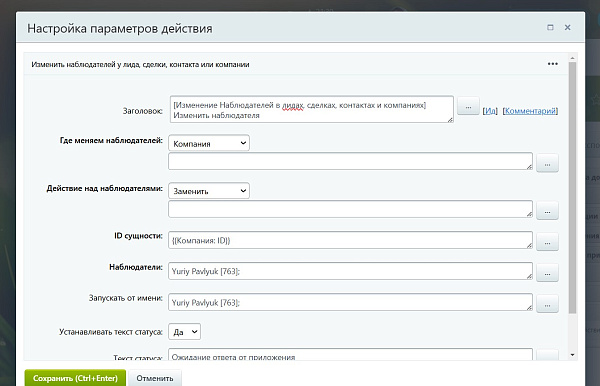The width and height of the screenshot is (600, 386).
Task: Open user picker for Запускать от имени
Action: point(547,305)
